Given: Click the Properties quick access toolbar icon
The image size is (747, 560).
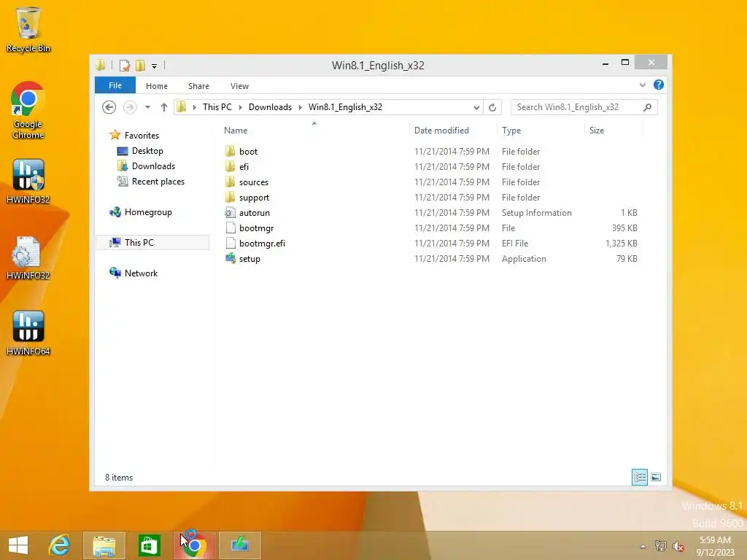Looking at the screenshot, I should [x=124, y=66].
